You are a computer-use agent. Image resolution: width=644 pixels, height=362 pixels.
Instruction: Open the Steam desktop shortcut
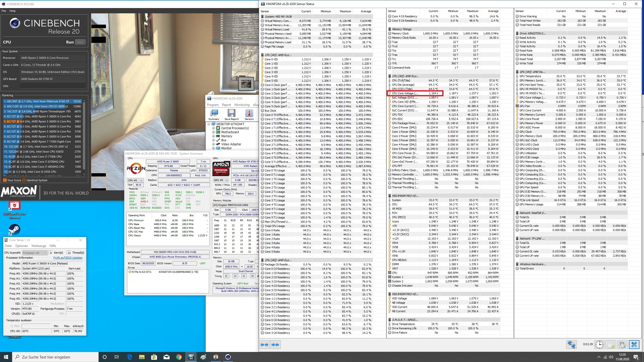click(15, 230)
